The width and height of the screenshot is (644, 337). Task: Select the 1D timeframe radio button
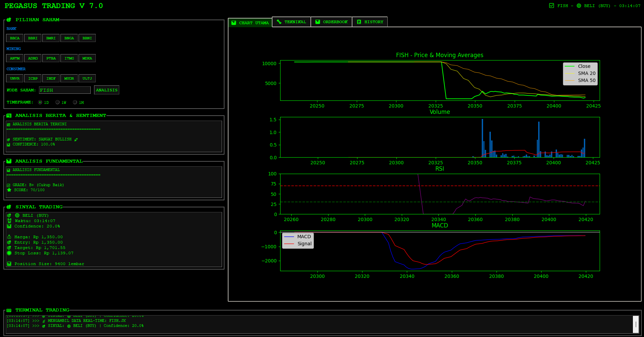click(40, 102)
